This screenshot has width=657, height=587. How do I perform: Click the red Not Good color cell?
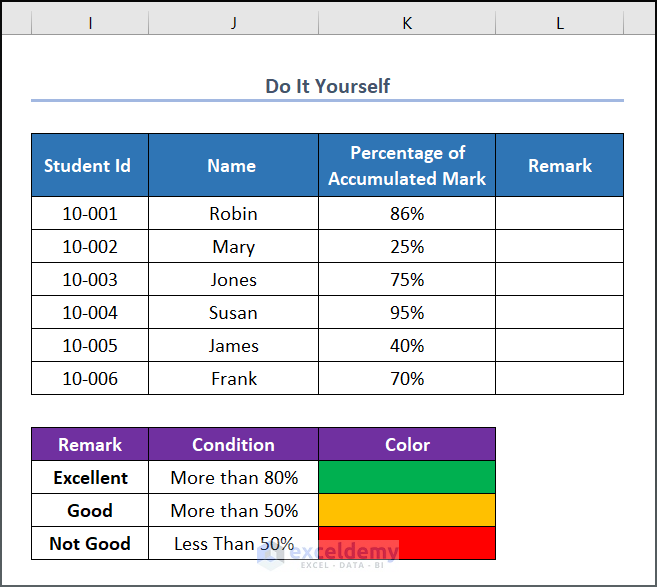(407, 543)
